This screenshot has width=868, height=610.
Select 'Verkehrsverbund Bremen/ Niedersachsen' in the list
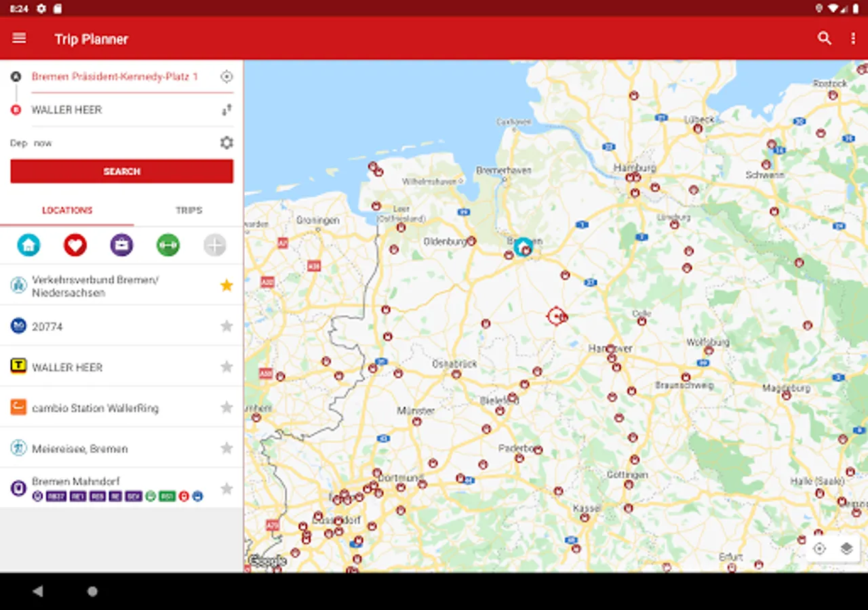click(121, 285)
